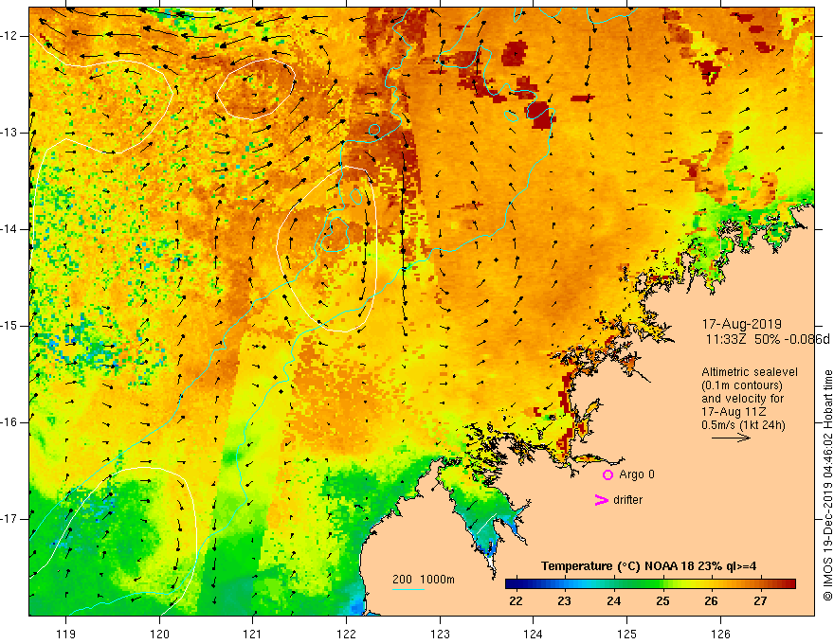Click the longitude 124 axis label
This screenshot has width=834, height=644.
coord(534,634)
